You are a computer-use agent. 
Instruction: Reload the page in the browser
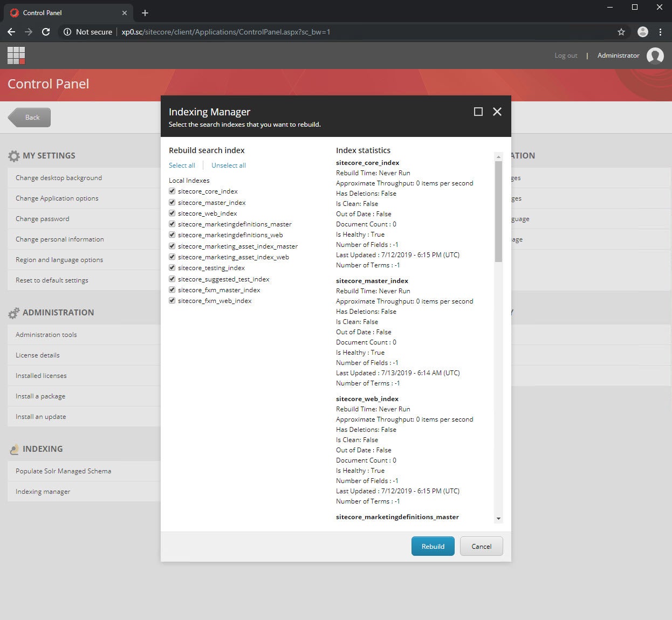click(46, 32)
